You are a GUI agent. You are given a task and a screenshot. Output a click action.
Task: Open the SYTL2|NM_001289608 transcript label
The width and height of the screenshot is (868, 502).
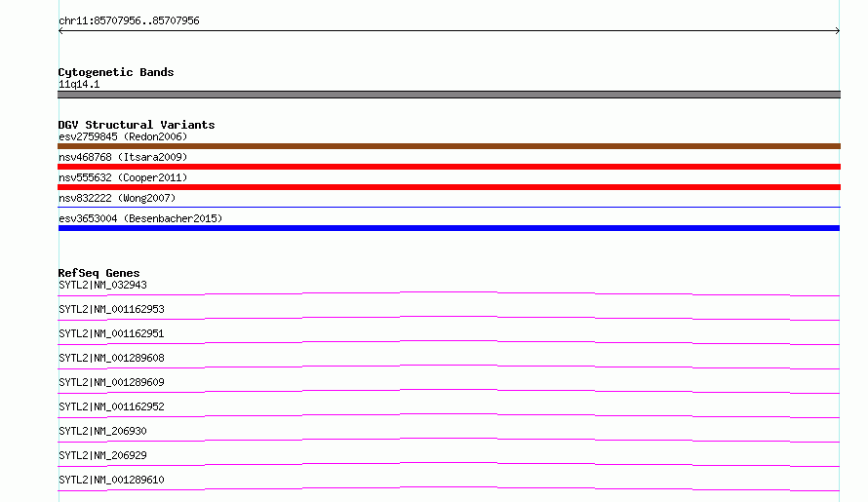111,358
